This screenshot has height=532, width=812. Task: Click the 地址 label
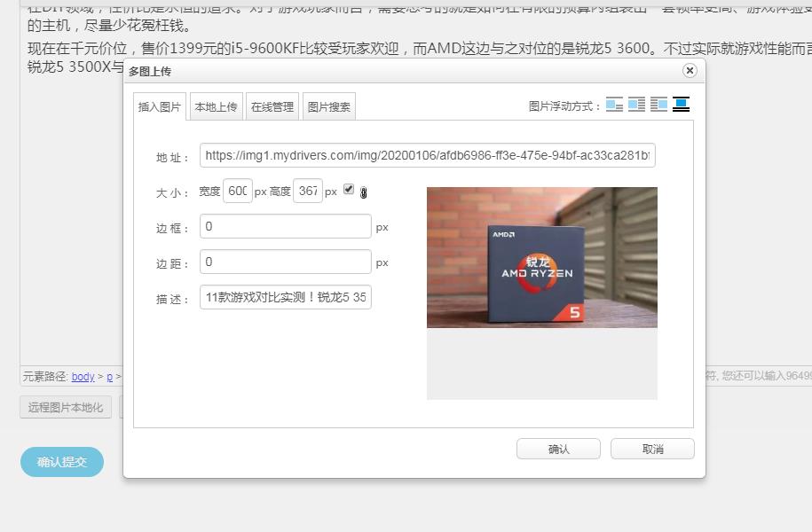click(172, 157)
